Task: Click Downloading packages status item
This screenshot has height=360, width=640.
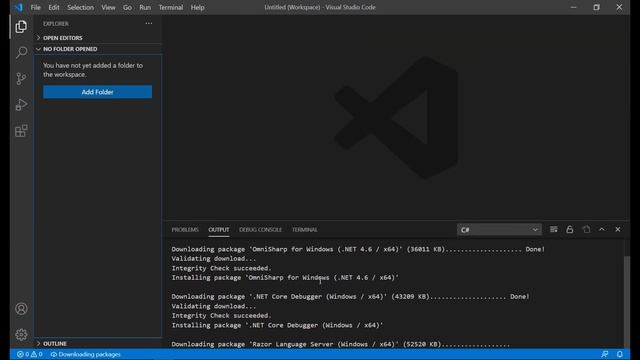Action: coord(86,354)
